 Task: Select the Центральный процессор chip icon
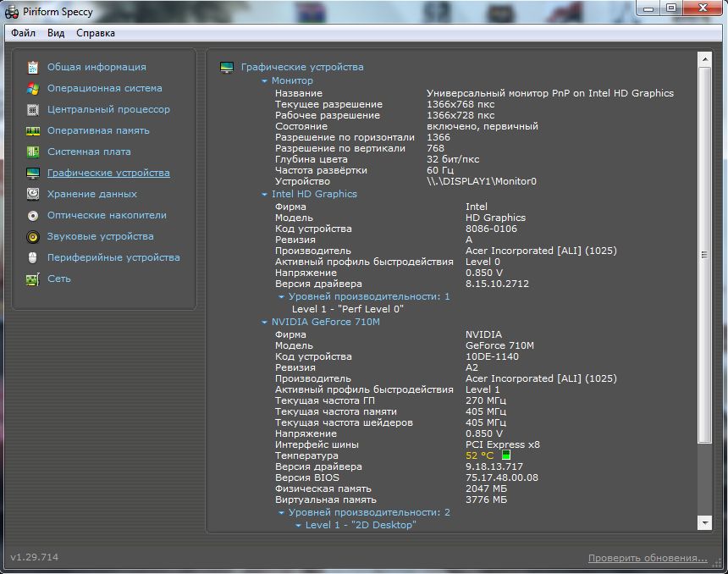tap(33, 109)
